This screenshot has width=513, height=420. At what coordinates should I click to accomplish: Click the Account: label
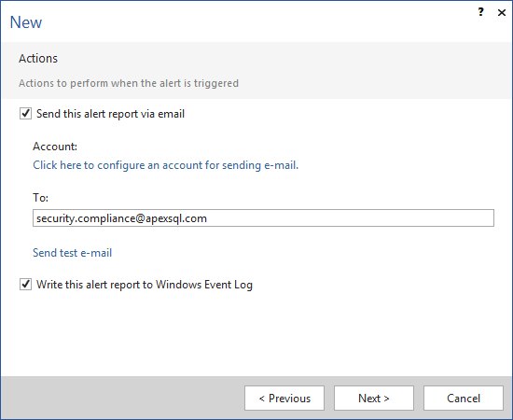coord(55,147)
